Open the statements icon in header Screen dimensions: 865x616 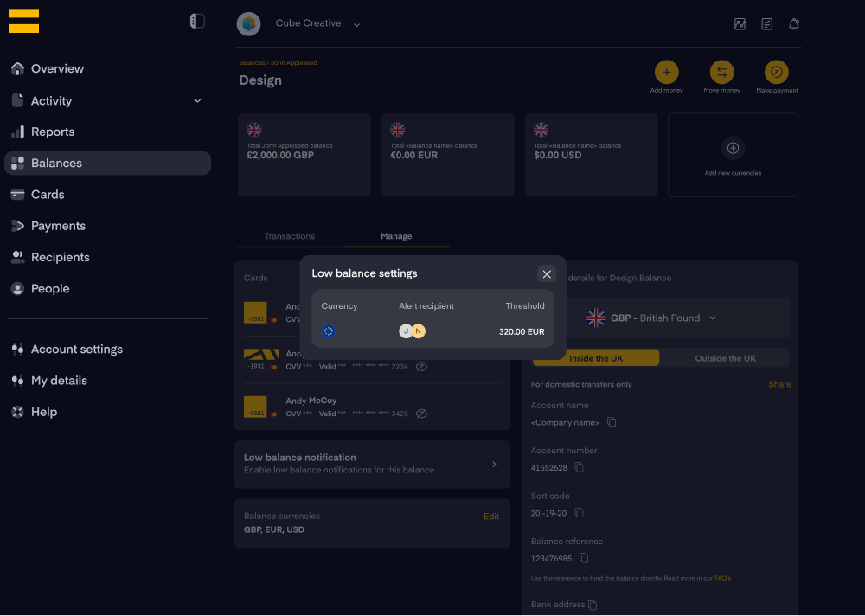pyautogui.click(x=766, y=23)
